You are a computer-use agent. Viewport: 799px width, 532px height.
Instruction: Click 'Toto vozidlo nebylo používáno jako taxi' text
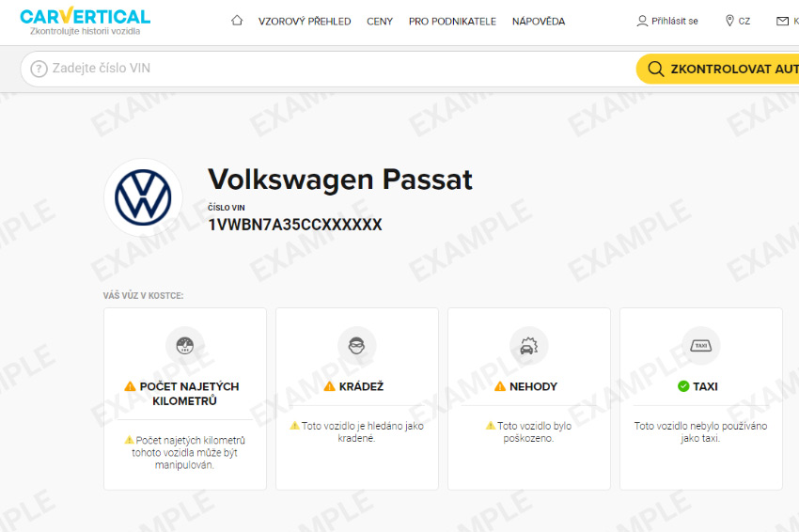700,431
